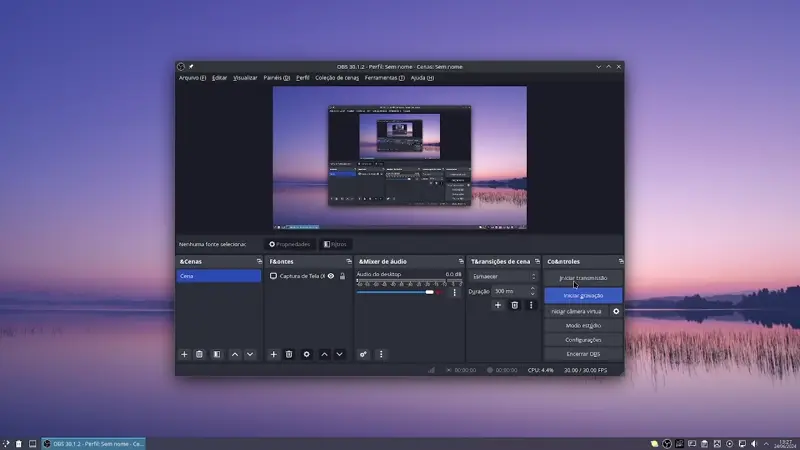Add a new source with plus icon
The width and height of the screenshot is (800, 450).
click(x=273, y=354)
